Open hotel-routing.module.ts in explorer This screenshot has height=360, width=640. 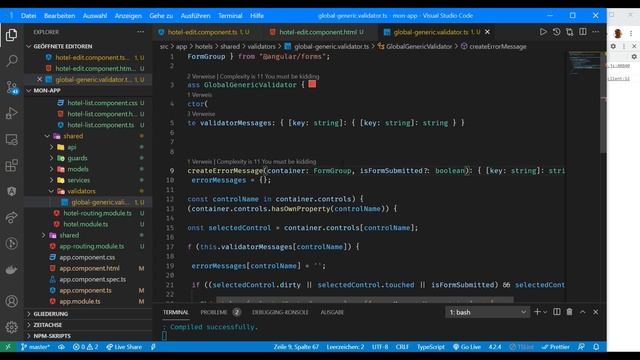(98, 213)
